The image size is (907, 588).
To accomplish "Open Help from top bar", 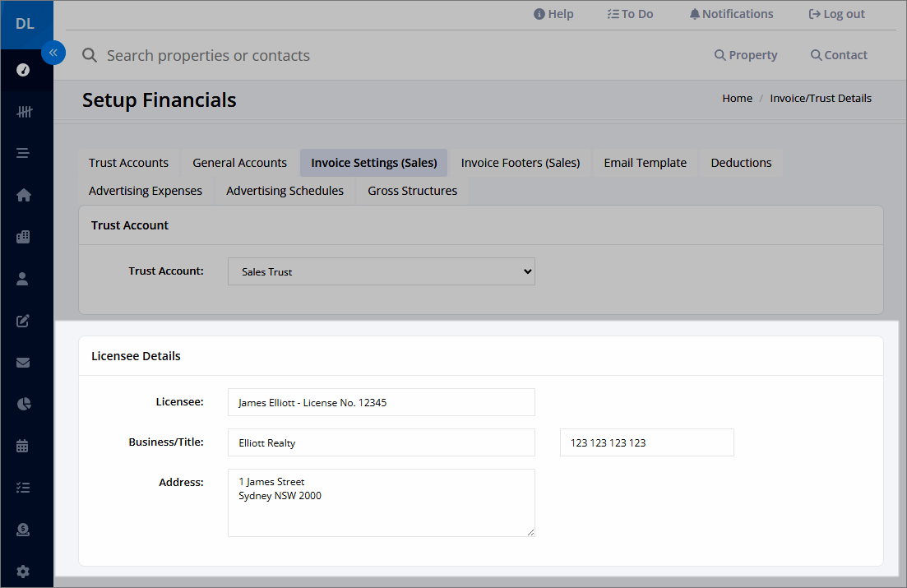I will [553, 14].
